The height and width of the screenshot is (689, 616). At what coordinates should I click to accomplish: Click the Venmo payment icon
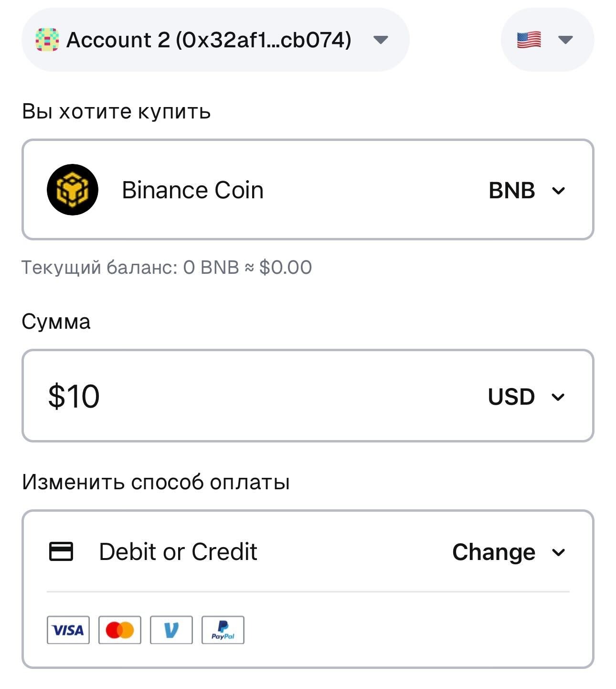tap(171, 630)
